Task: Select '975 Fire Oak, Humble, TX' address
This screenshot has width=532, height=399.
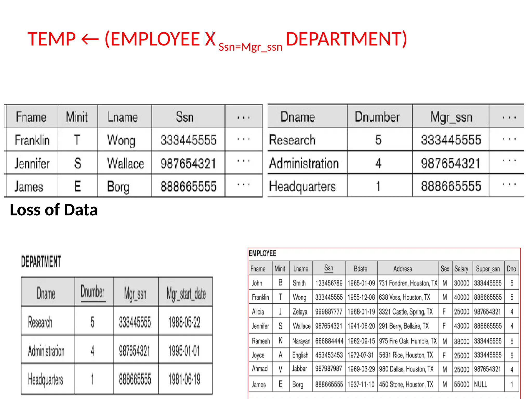Action: tap(408, 341)
